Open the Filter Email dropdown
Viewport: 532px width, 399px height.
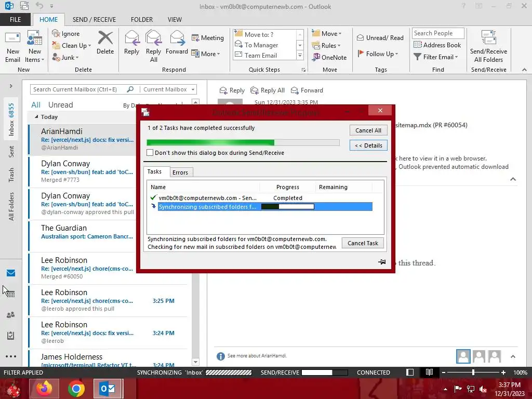[x=436, y=57]
